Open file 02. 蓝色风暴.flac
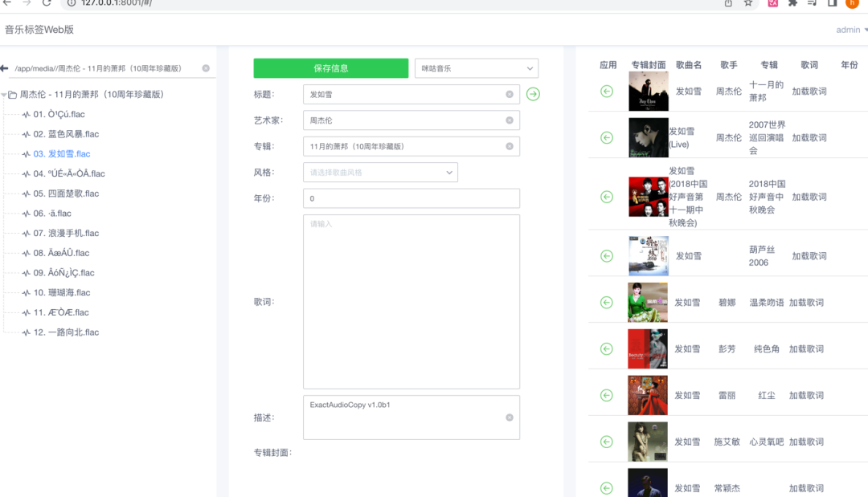868x497 pixels. (x=66, y=134)
